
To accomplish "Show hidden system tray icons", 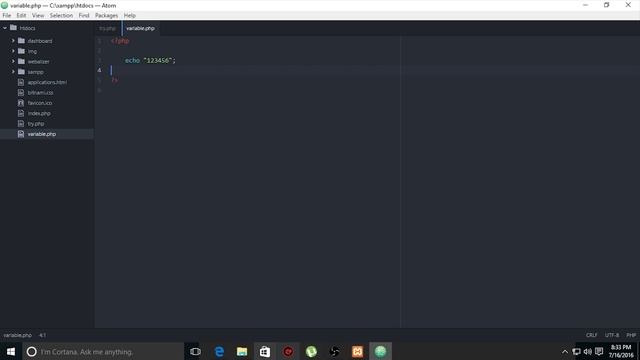I will [x=565, y=351].
